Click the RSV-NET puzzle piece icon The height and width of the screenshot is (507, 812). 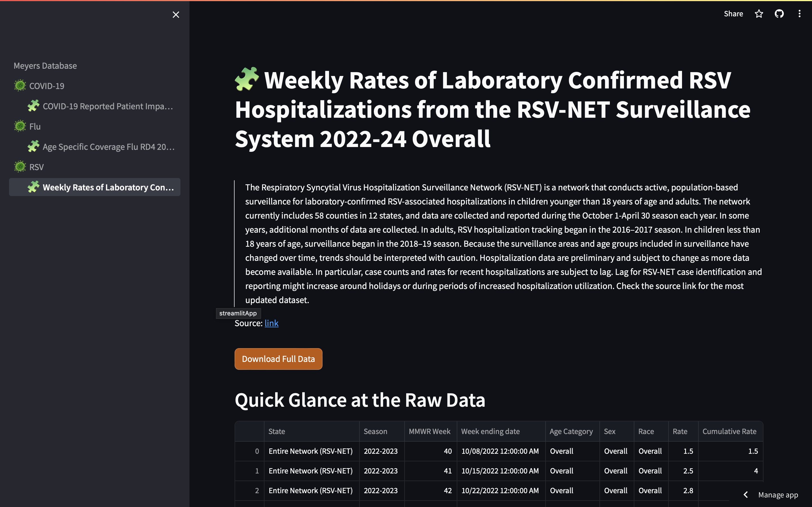pyautogui.click(x=33, y=187)
